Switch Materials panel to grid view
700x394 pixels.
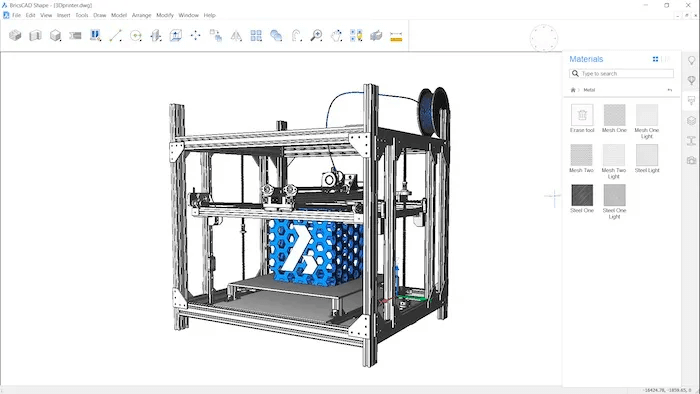coord(655,59)
